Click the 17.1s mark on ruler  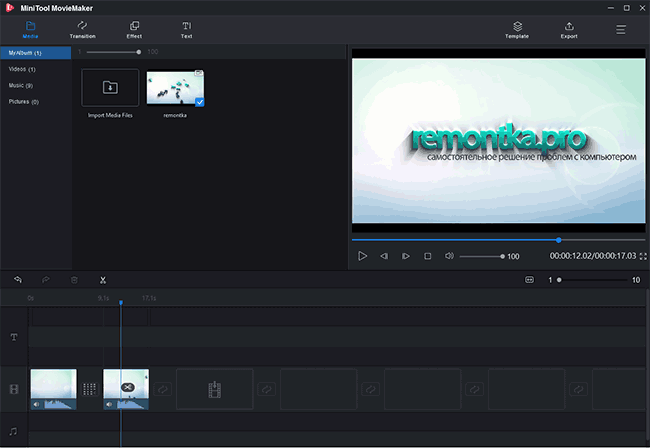click(x=149, y=298)
